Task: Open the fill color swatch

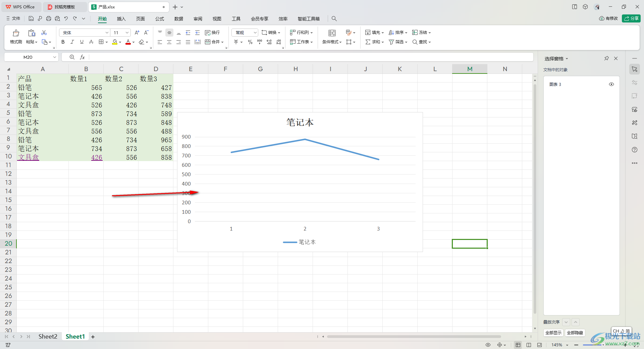Action: click(x=115, y=42)
